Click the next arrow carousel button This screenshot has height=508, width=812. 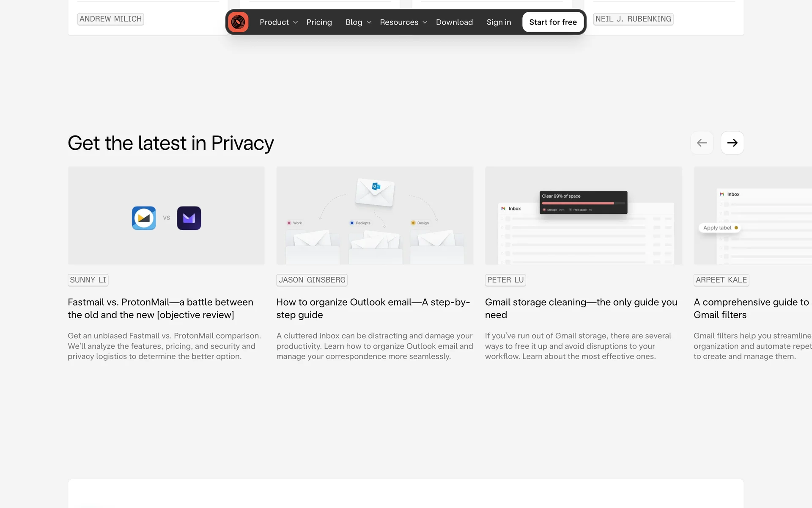point(732,143)
